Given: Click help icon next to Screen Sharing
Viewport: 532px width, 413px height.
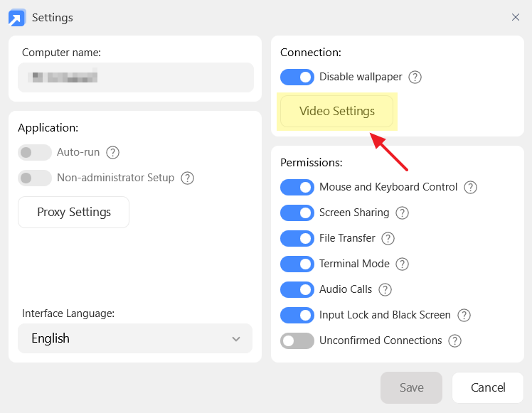Looking at the screenshot, I should point(402,213).
